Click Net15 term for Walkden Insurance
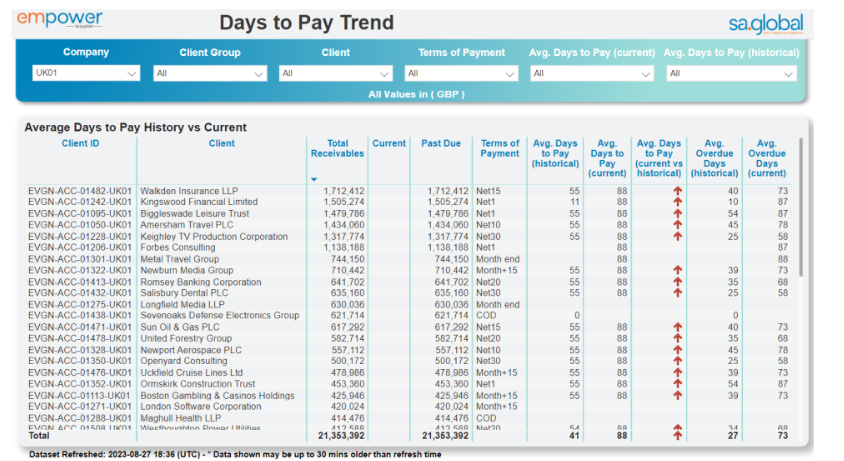The width and height of the screenshot is (844, 461). 488,191
